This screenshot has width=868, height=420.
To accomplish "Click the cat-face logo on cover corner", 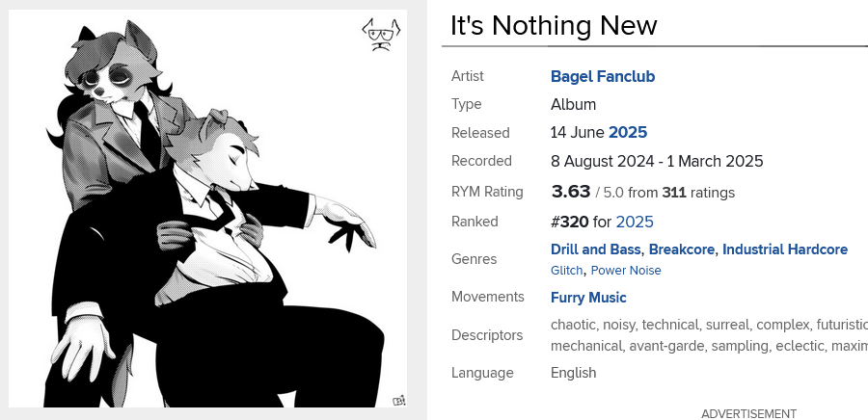I will tap(379, 36).
